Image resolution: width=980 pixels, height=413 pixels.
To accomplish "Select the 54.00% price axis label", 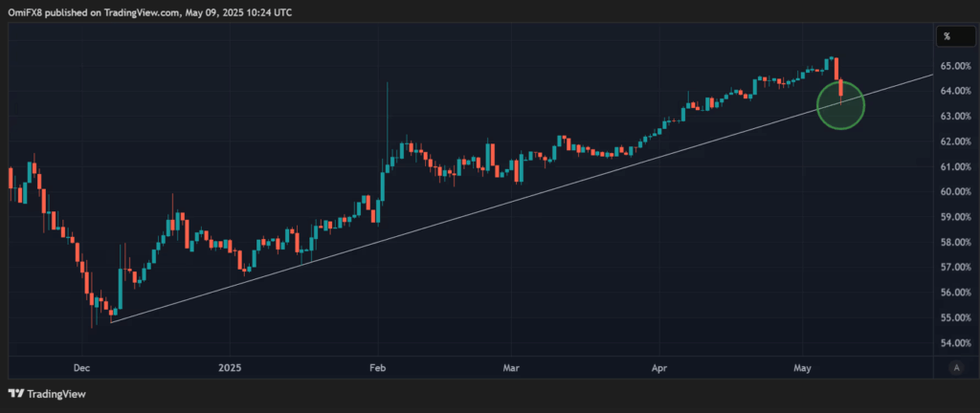I will [956, 343].
